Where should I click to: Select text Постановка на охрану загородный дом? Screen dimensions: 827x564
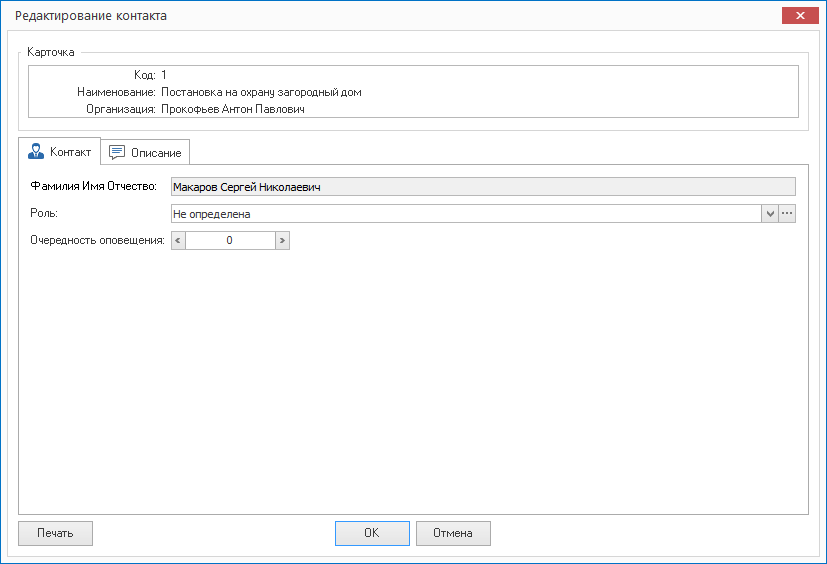[261, 92]
